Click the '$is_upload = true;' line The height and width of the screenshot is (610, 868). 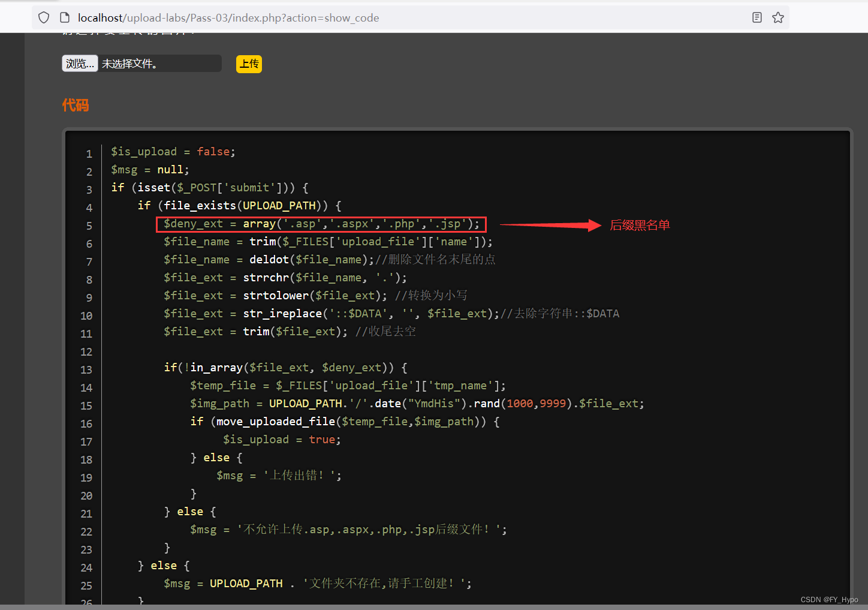point(282,440)
